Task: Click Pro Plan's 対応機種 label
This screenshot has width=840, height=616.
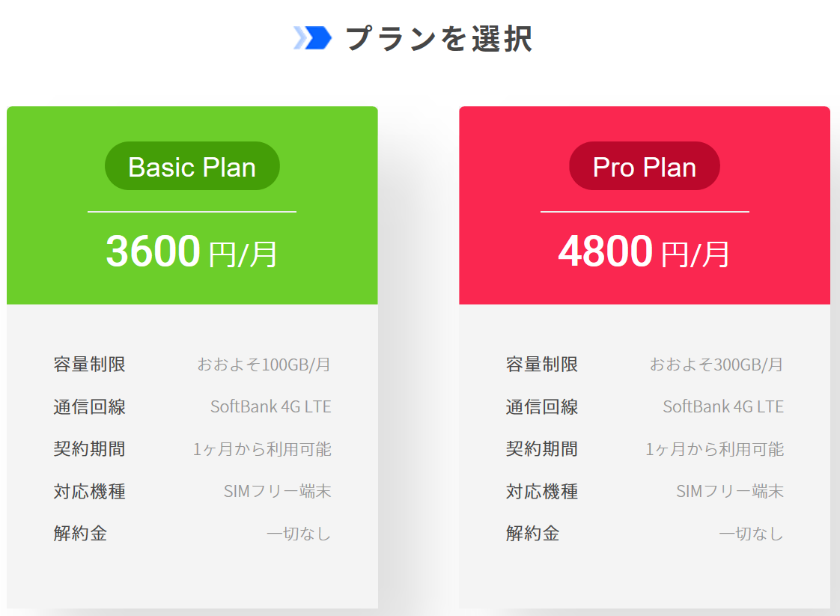Action: [542, 492]
